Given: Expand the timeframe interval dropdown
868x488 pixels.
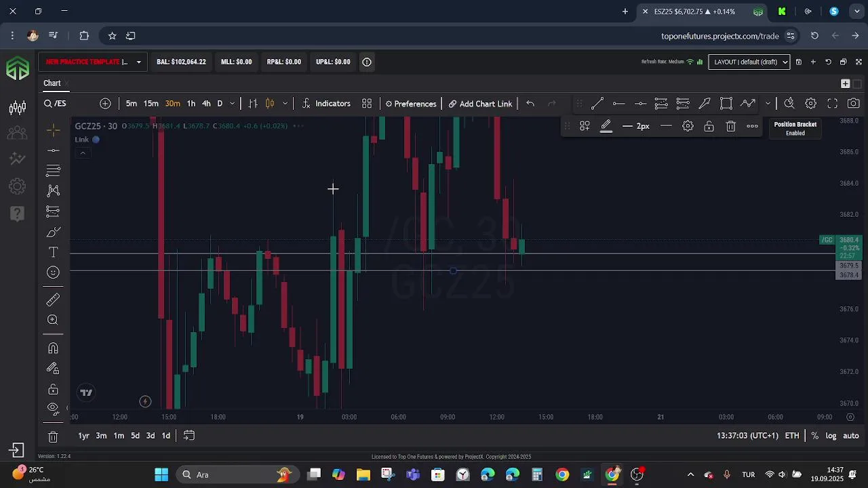Looking at the screenshot, I should (232, 104).
